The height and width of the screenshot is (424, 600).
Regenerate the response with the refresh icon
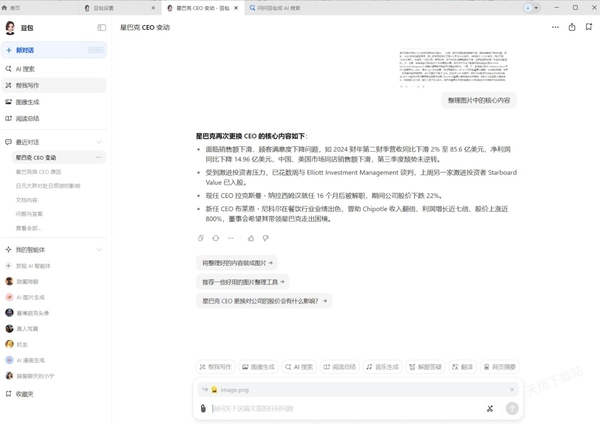(x=216, y=238)
